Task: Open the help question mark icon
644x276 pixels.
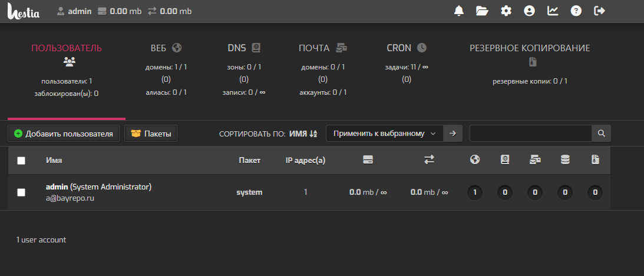Action: [576, 11]
